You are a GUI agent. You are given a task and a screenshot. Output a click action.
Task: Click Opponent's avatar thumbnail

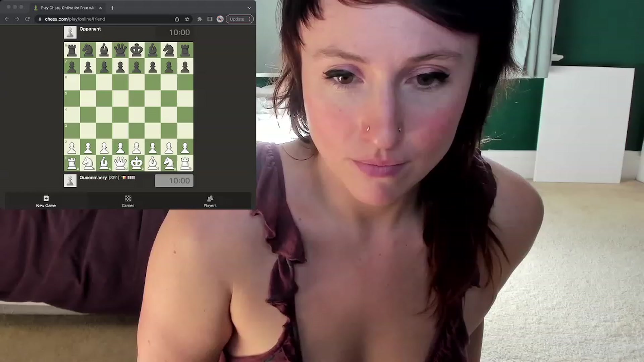pyautogui.click(x=70, y=33)
